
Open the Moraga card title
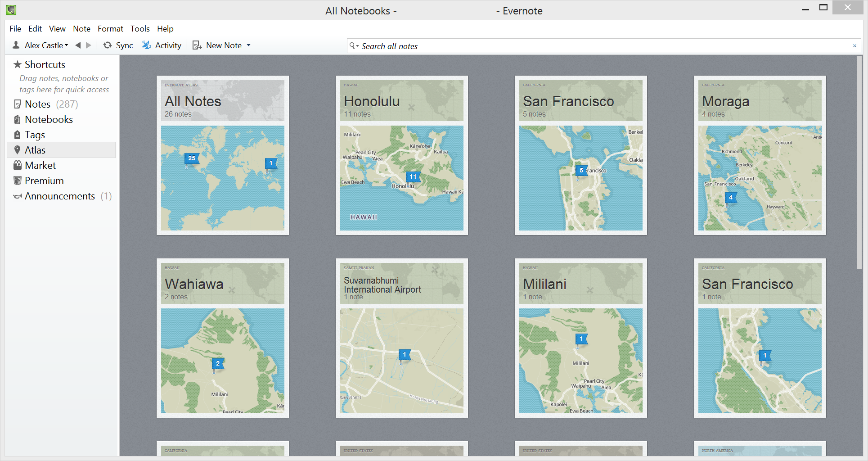tap(726, 102)
